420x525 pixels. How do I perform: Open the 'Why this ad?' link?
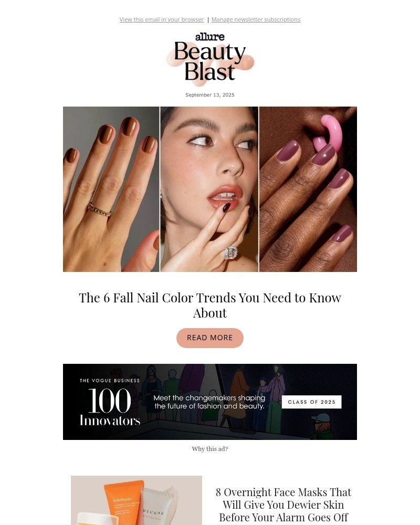(x=210, y=449)
